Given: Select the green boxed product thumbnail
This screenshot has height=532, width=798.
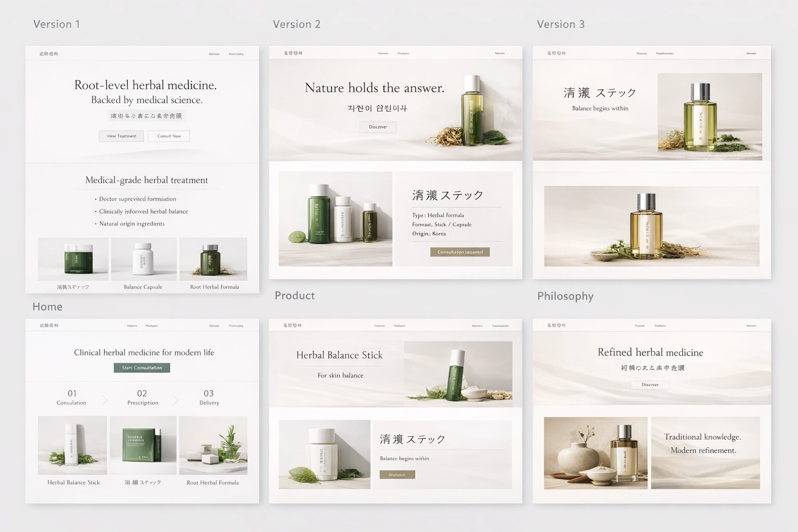Looking at the screenshot, I should pos(143,445).
